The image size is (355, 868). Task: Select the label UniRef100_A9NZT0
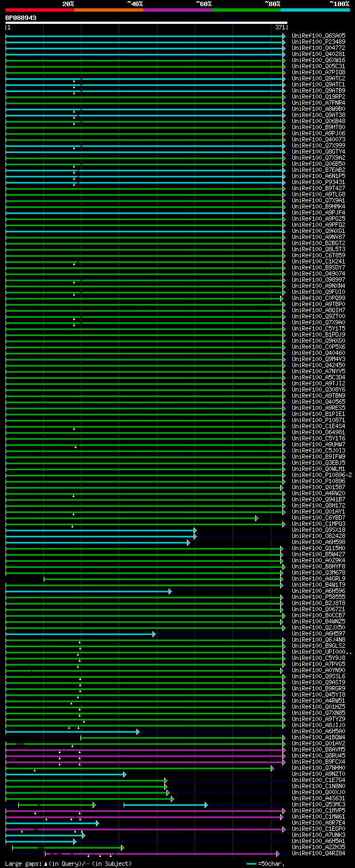point(318,774)
